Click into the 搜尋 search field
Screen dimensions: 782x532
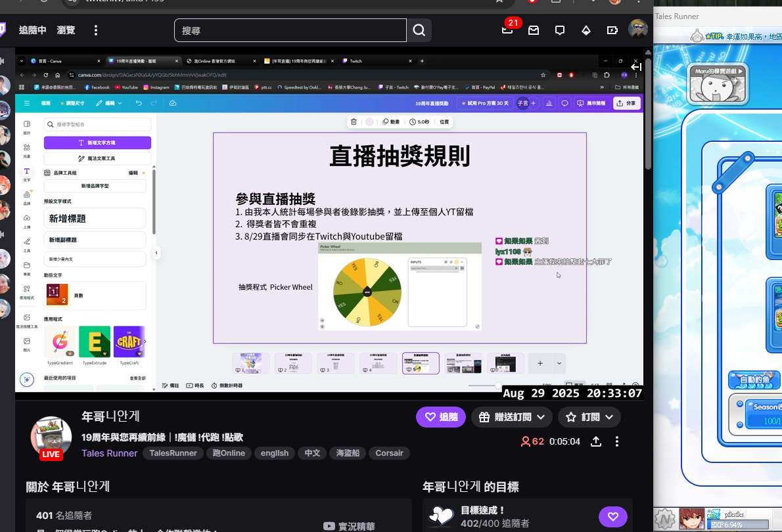point(290,30)
